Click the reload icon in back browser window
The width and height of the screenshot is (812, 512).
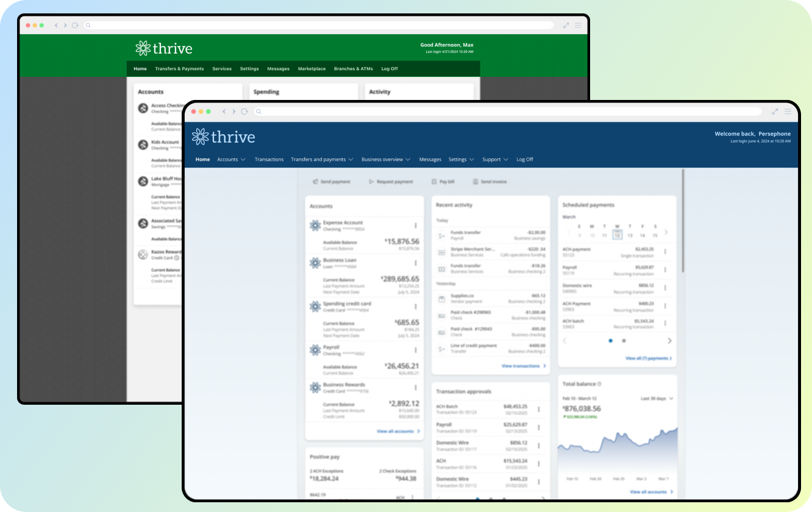point(75,25)
